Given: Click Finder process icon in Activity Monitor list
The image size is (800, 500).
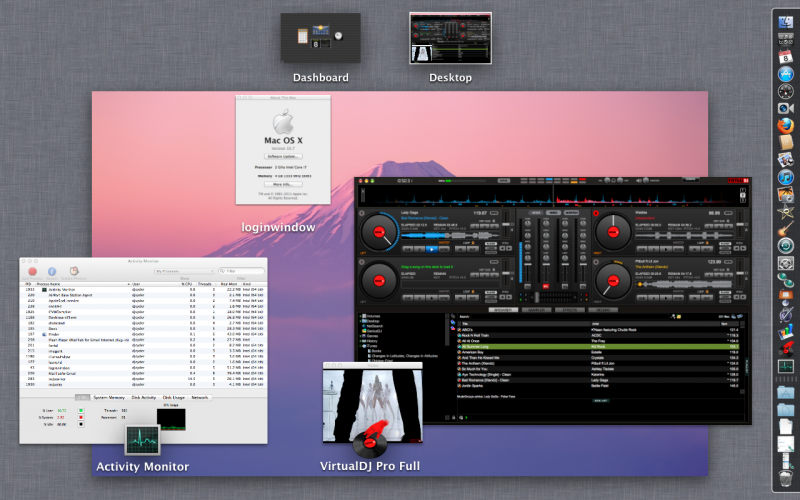Looking at the screenshot, I should pyautogui.click(x=44, y=334).
